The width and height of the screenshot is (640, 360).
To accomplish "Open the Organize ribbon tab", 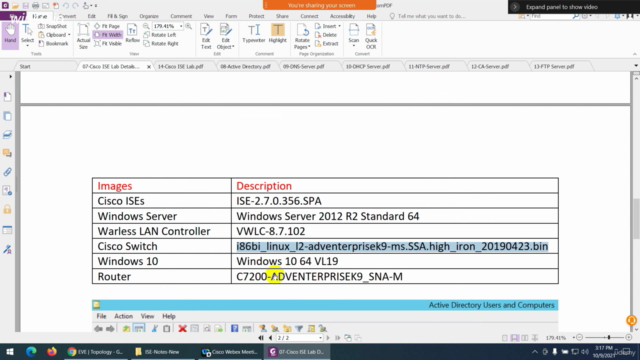I will click(149, 16).
